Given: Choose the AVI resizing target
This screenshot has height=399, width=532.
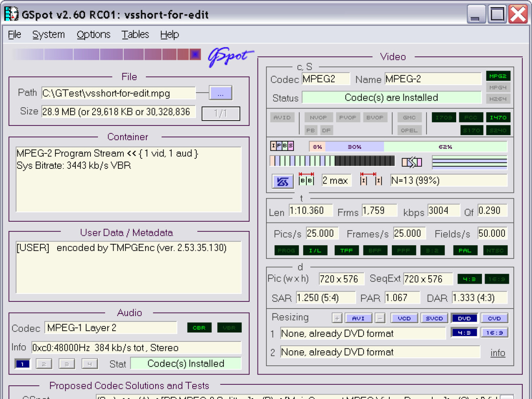Looking at the screenshot, I should coord(358,318).
